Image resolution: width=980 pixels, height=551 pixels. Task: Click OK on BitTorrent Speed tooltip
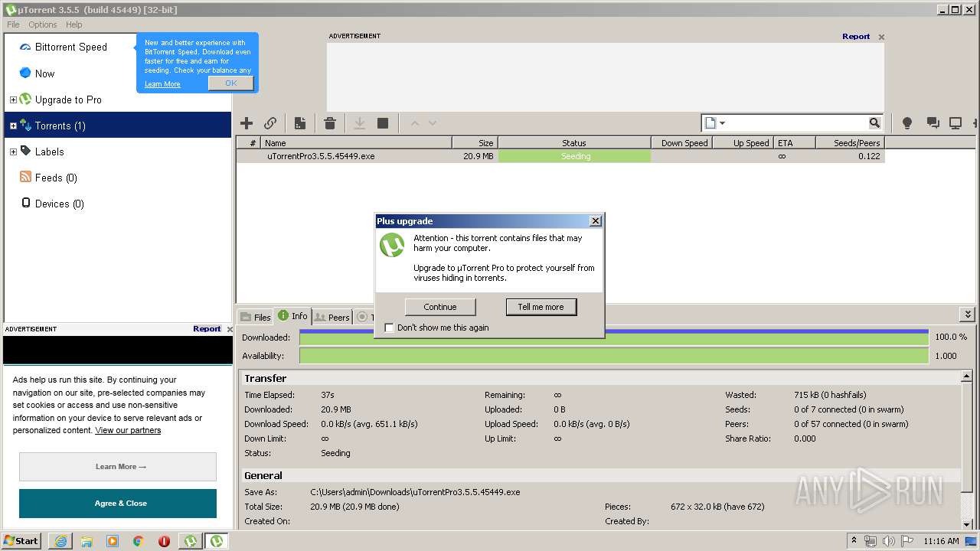coord(230,83)
